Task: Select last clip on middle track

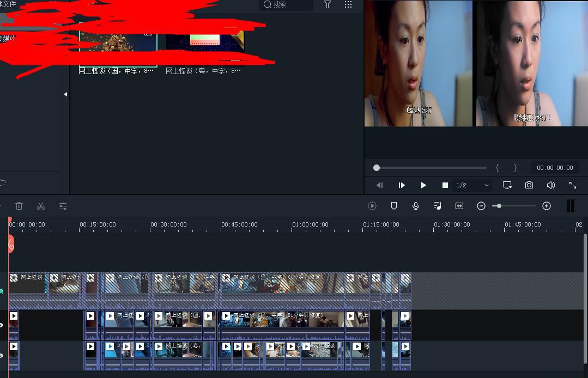Action: pyautogui.click(x=405, y=325)
